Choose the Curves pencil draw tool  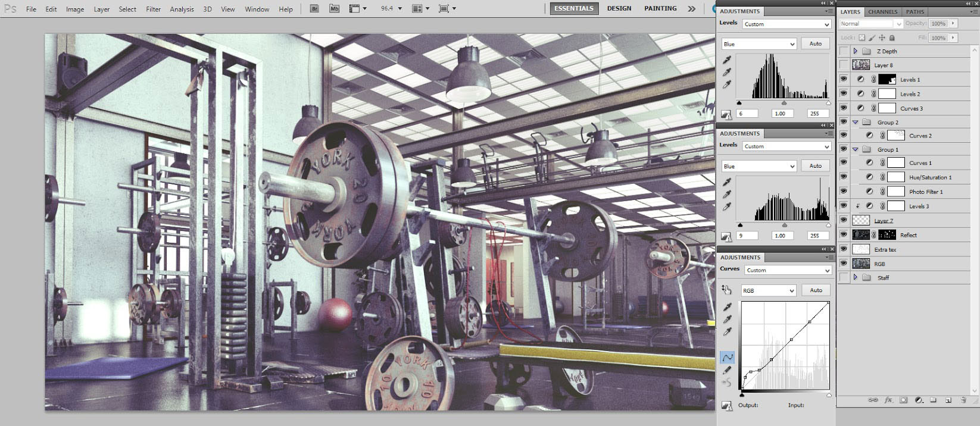click(x=727, y=370)
